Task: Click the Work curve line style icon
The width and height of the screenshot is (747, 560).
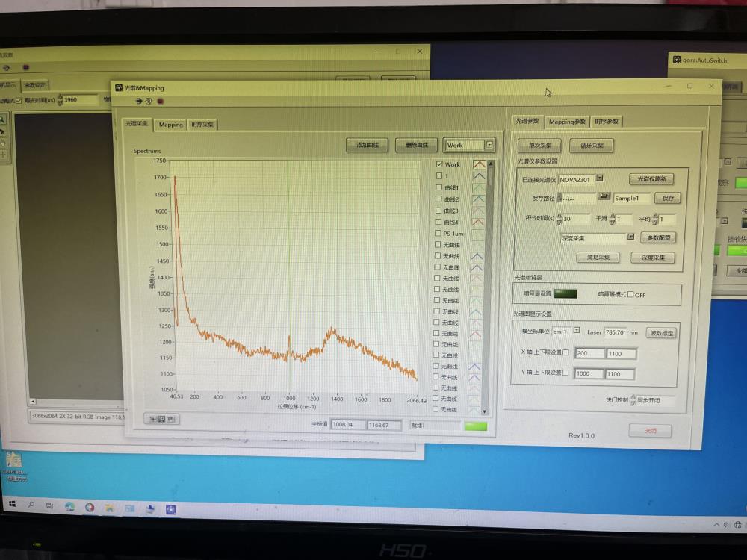Action: pyautogui.click(x=478, y=164)
